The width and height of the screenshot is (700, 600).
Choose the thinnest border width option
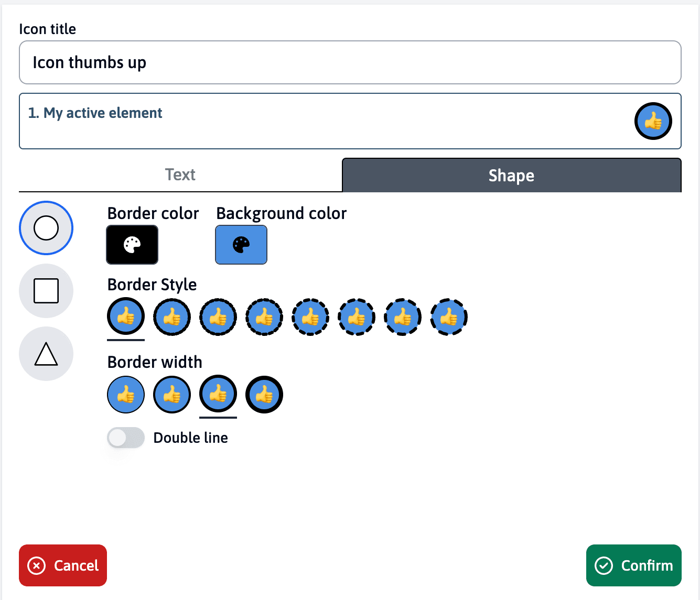[126, 395]
